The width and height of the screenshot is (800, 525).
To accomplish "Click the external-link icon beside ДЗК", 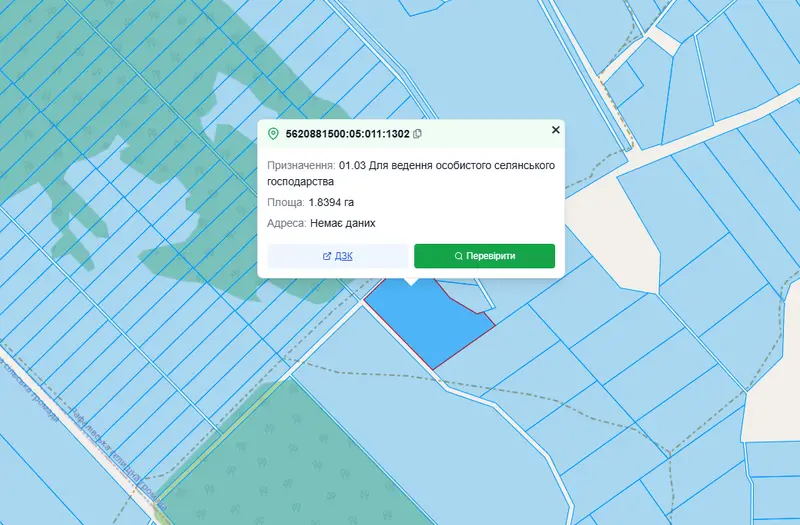I will coord(327,256).
